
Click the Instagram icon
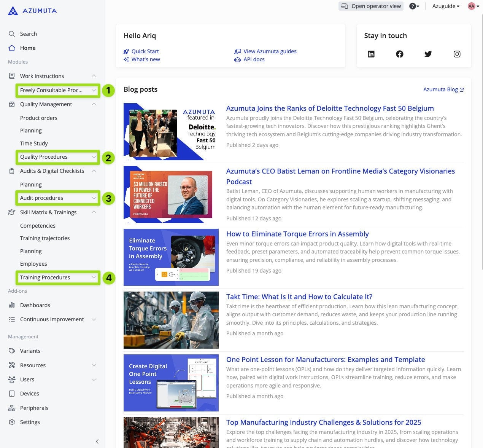coord(457,54)
